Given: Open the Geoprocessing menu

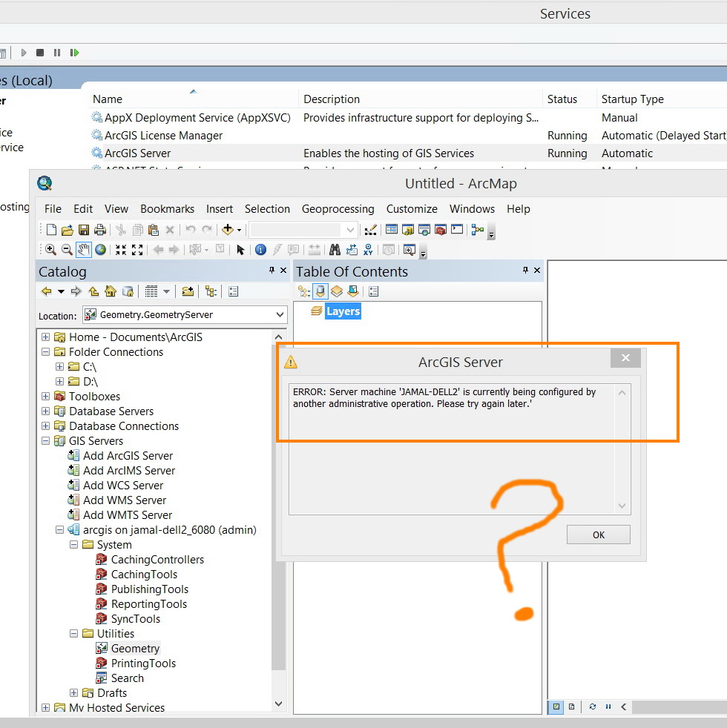Looking at the screenshot, I should 338,209.
